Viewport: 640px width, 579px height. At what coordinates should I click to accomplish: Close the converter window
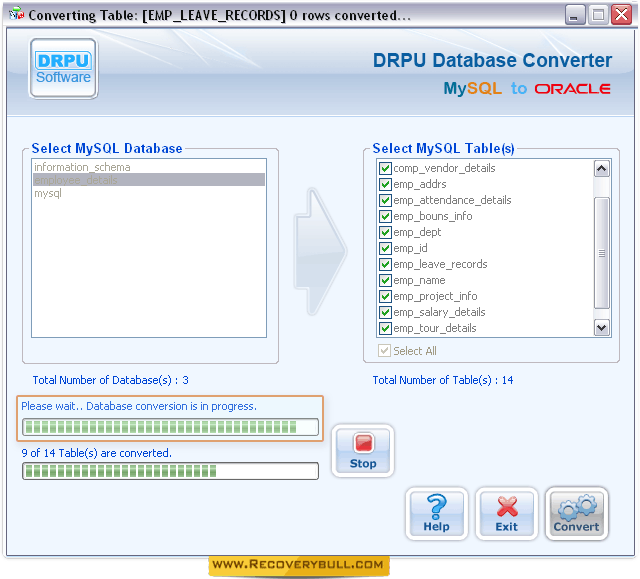point(621,15)
